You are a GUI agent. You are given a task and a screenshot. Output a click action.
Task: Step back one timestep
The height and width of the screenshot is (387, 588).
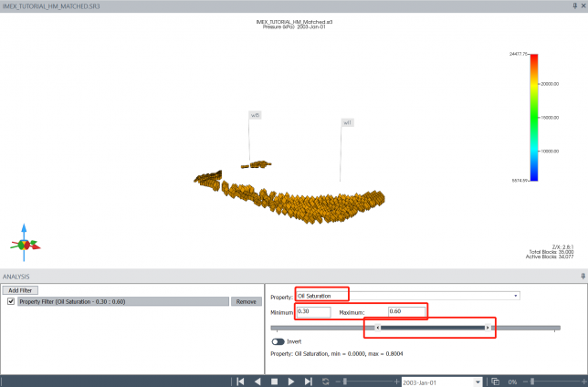click(257, 381)
